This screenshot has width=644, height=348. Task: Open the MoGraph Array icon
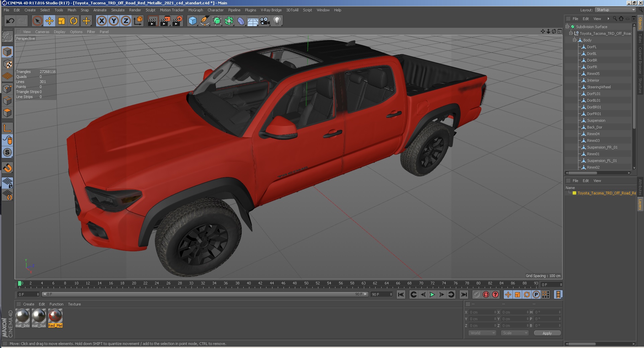pyautogui.click(x=229, y=21)
